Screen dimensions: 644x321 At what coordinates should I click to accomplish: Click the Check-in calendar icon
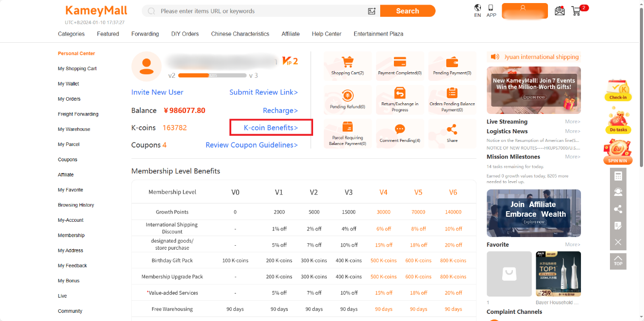pyautogui.click(x=618, y=90)
